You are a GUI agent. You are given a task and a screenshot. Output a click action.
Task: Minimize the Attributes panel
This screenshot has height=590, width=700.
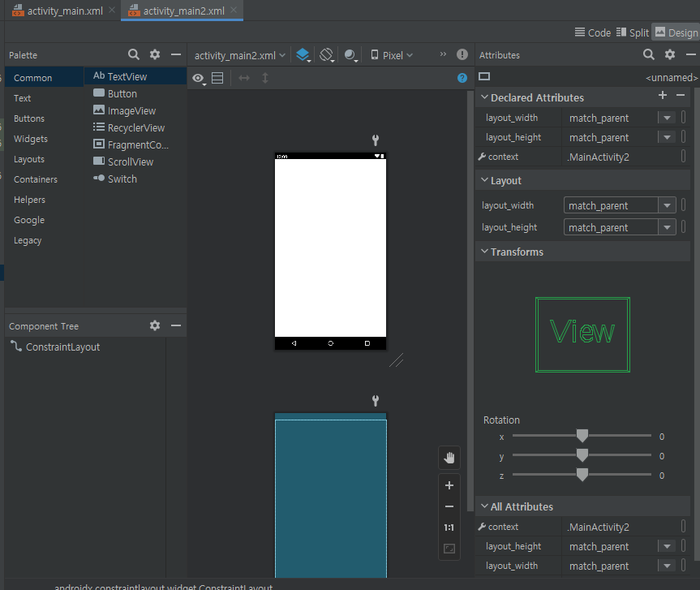690,54
